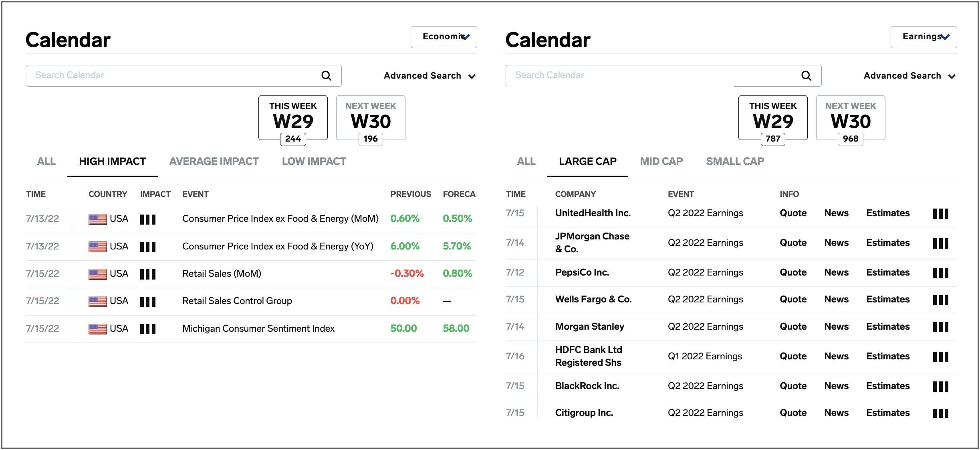Click impact bars icon for UnitedHealth row

tap(940, 213)
